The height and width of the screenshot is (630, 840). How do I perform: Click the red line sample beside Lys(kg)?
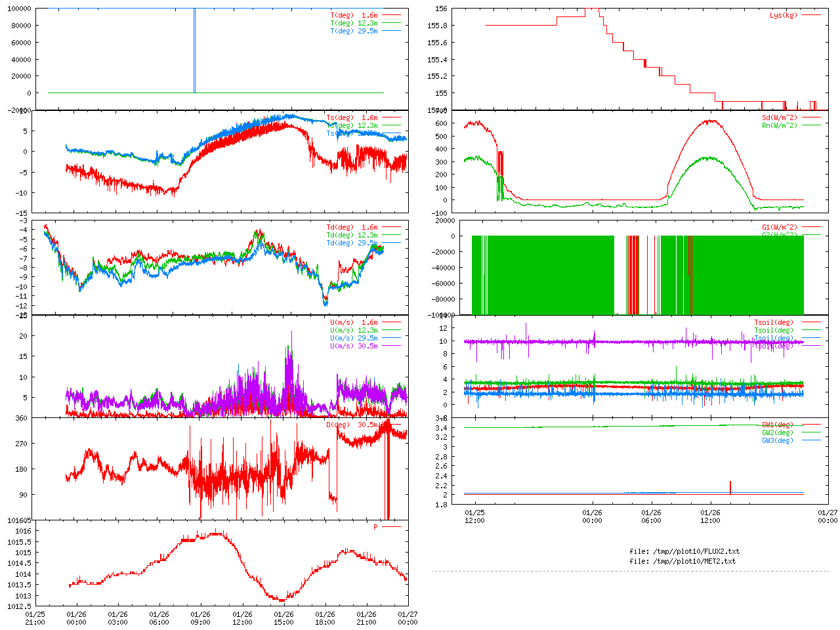(810, 15)
